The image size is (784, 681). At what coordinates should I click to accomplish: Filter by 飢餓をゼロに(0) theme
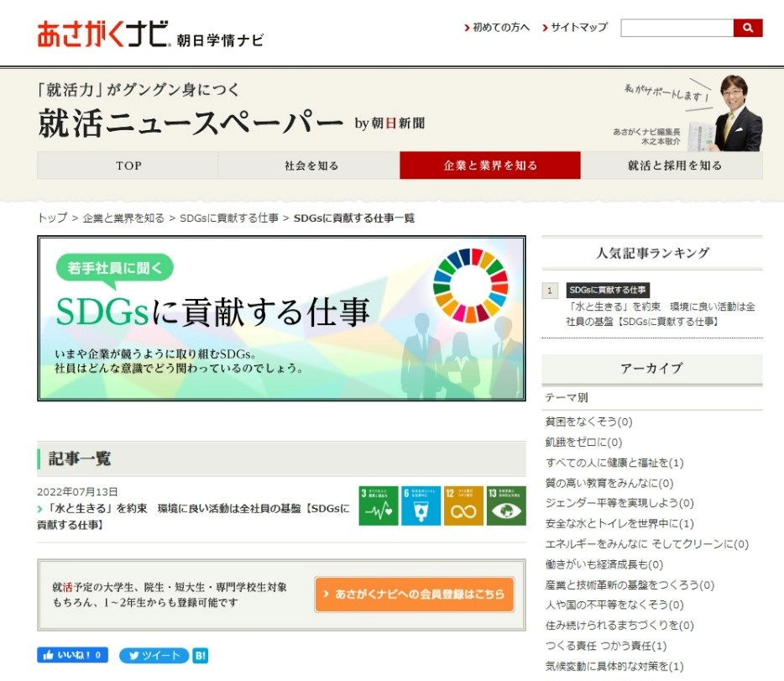pyautogui.click(x=583, y=443)
